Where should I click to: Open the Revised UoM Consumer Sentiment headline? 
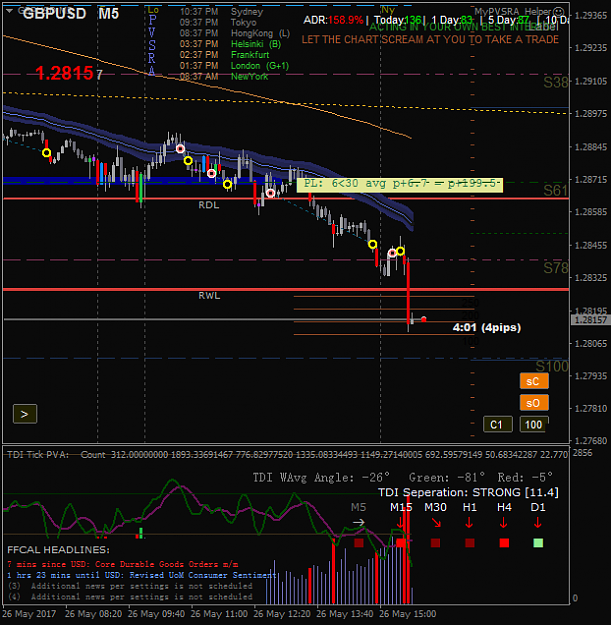coord(141,575)
